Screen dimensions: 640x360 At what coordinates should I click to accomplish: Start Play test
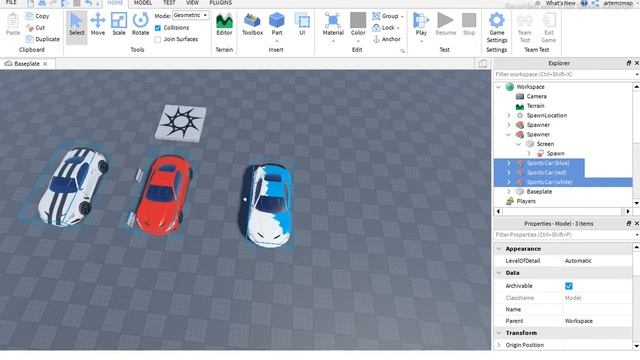(421, 24)
